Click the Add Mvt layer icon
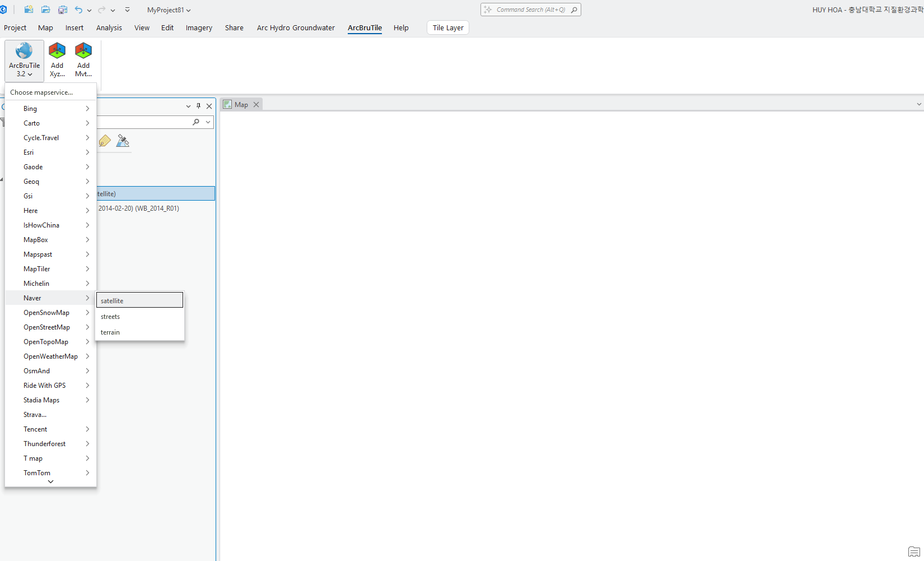This screenshot has height=561, width=924. (83, 61)
